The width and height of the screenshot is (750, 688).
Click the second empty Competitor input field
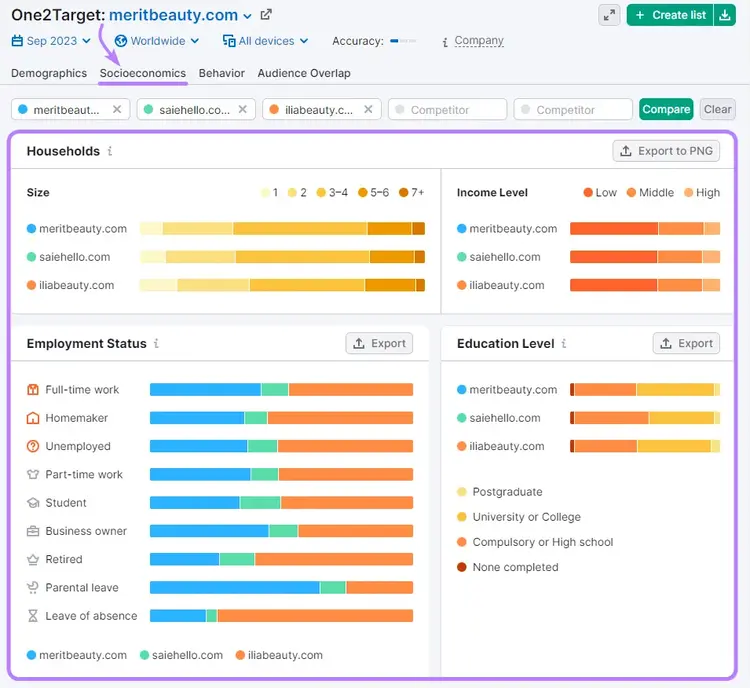(x=573, y=110)
